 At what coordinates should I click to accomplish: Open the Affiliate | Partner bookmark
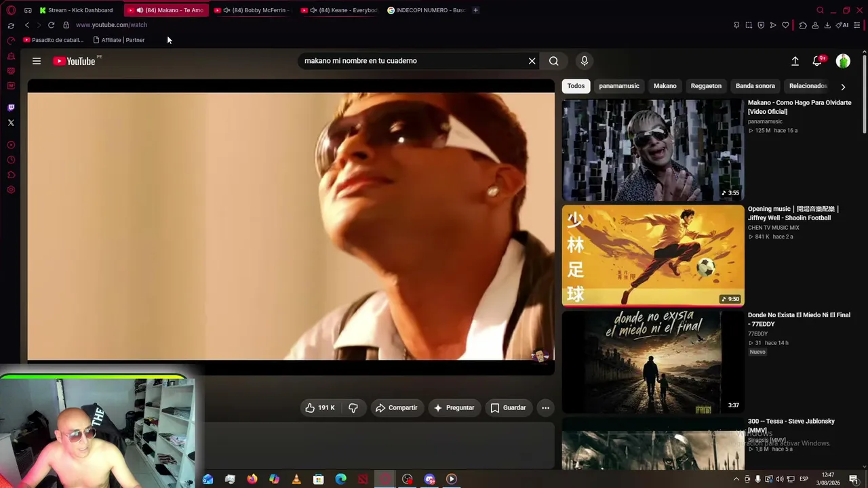coord(119,40)
